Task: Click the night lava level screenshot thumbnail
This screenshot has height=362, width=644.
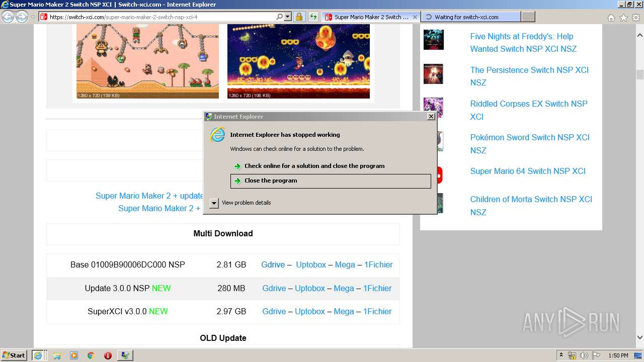Action: point(298,61)
